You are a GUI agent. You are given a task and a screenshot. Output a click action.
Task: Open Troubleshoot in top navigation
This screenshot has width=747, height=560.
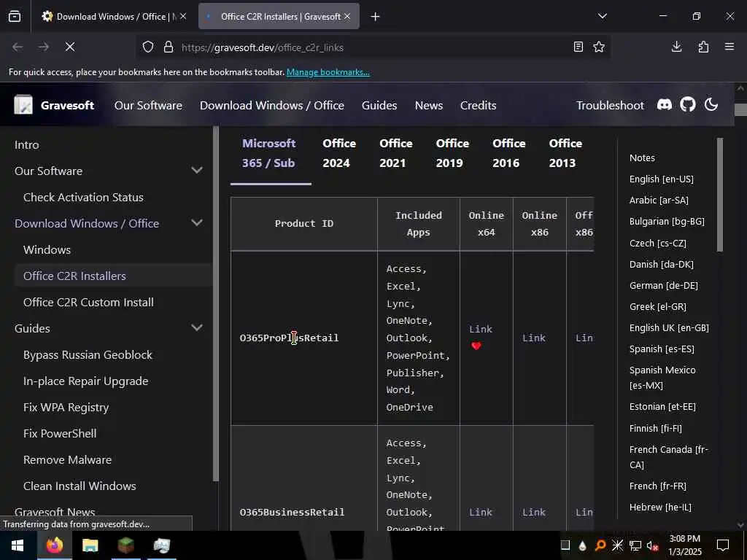610,105
